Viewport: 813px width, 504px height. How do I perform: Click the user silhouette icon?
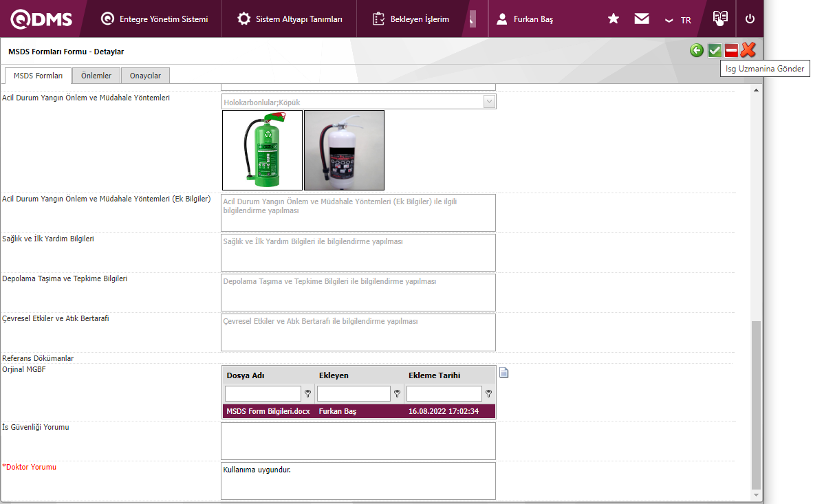[501, 19]
